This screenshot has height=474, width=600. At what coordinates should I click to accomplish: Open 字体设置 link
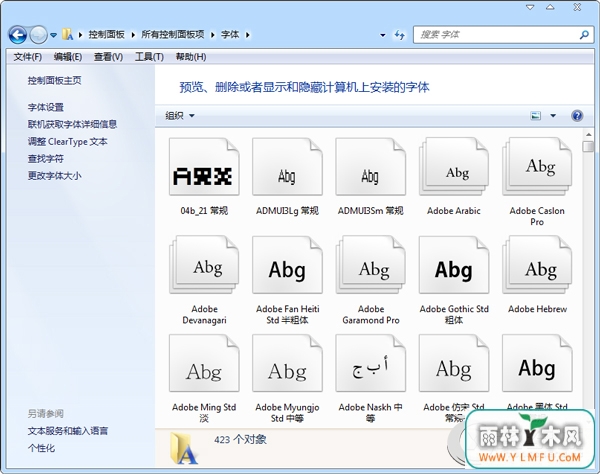(x=46, y=108)
